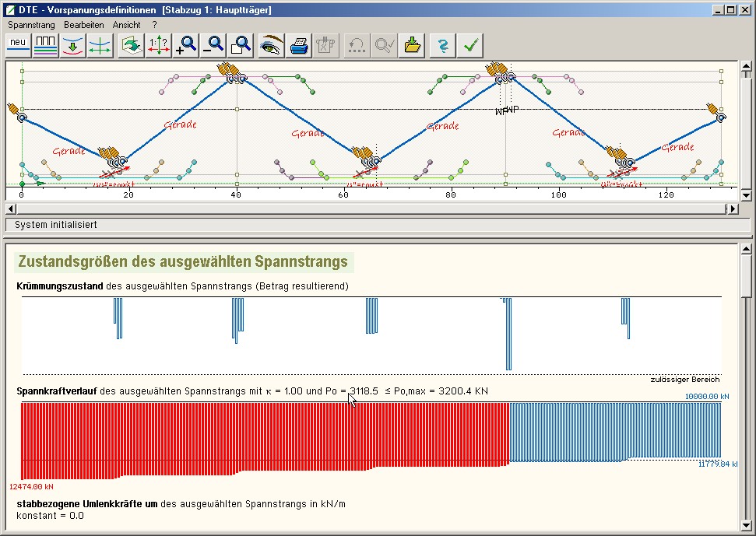Open the Ansicht menu
The width and height of the screenshot is (756, 536).
click(x=126, y=25)
